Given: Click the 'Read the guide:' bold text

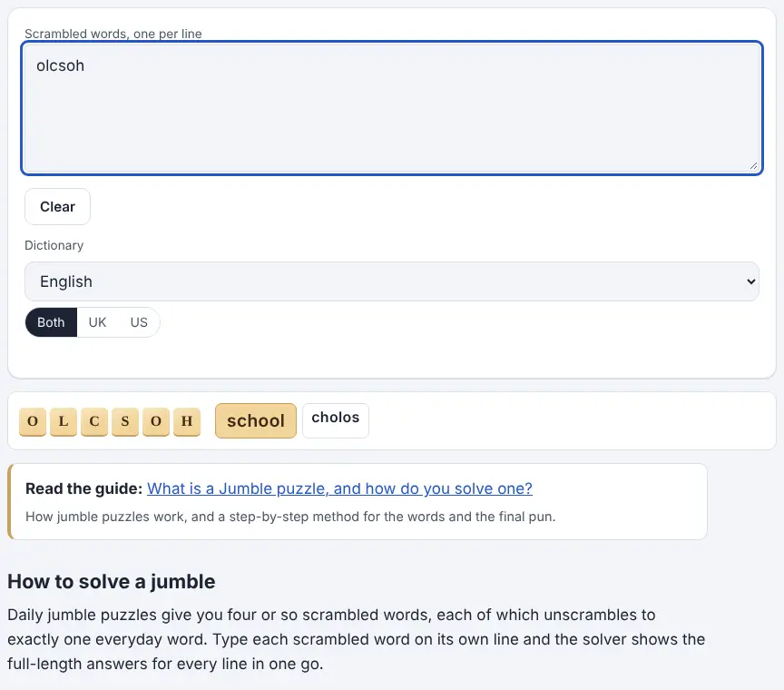Looking at the screenshot, I should coord(84,488).
